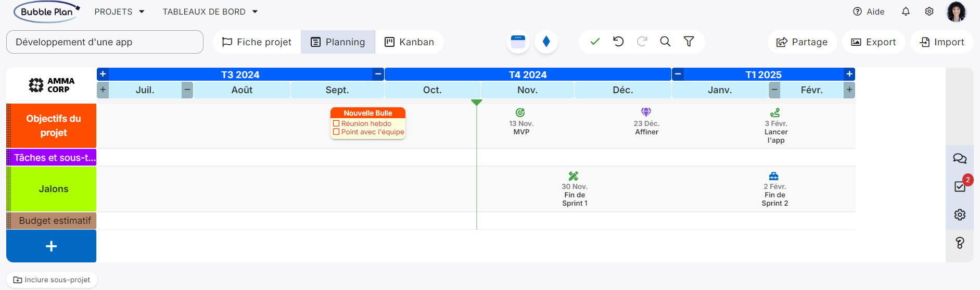Select the 13 Nov. date label
This screenshot has height=290, width=980.
[521, 123]
